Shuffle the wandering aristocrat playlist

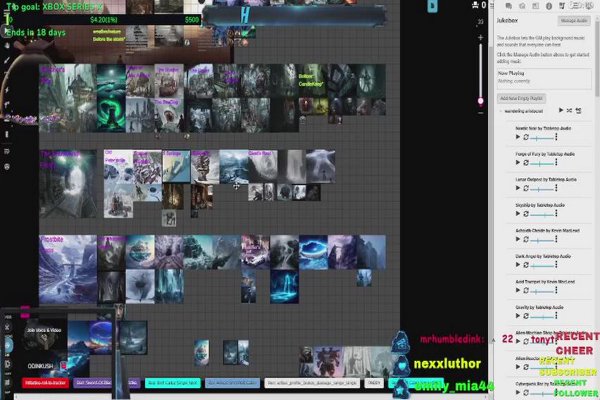(x=569, y=111)
